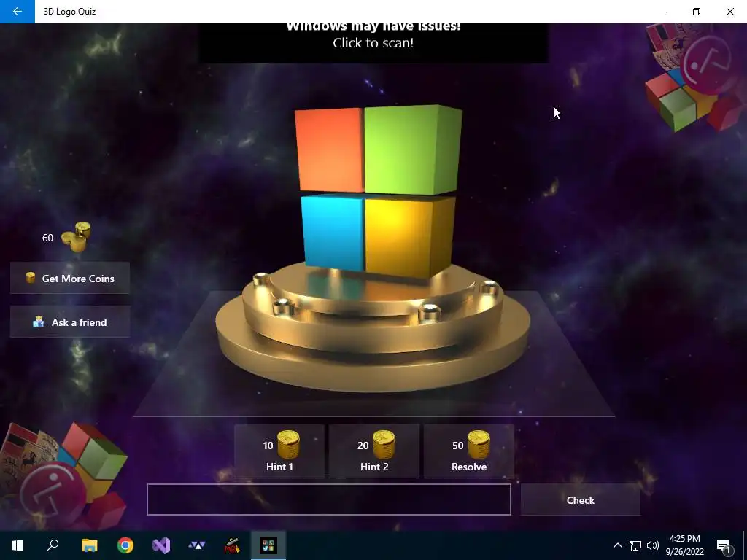Buy Hint 1 for 10 coins
Screen dimensions: 747x560
(279, 451)
